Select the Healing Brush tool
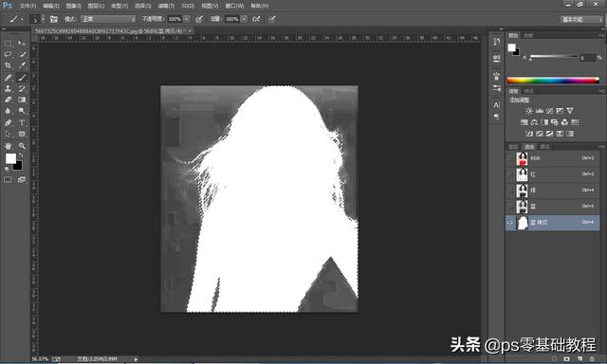The image size is (607, 364). point(9,78)
